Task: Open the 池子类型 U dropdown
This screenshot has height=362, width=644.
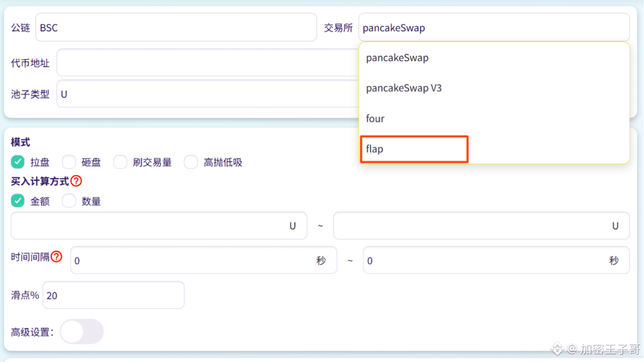Action: (x=208, y=94)
